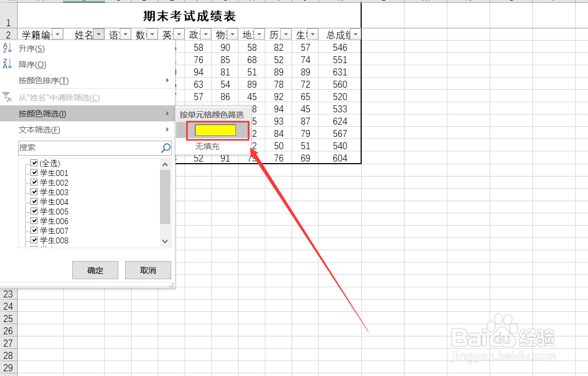Toggle the 学生001 checkbox
The image size is (588, 376).
pyautogui.click(x=34, y=173)
